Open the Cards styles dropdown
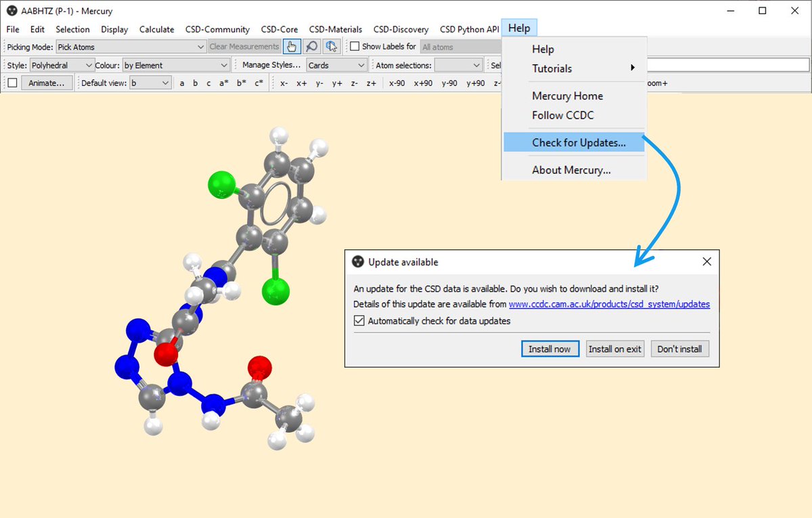The height and width of the screenshot is (518, 812). point(336,65)
